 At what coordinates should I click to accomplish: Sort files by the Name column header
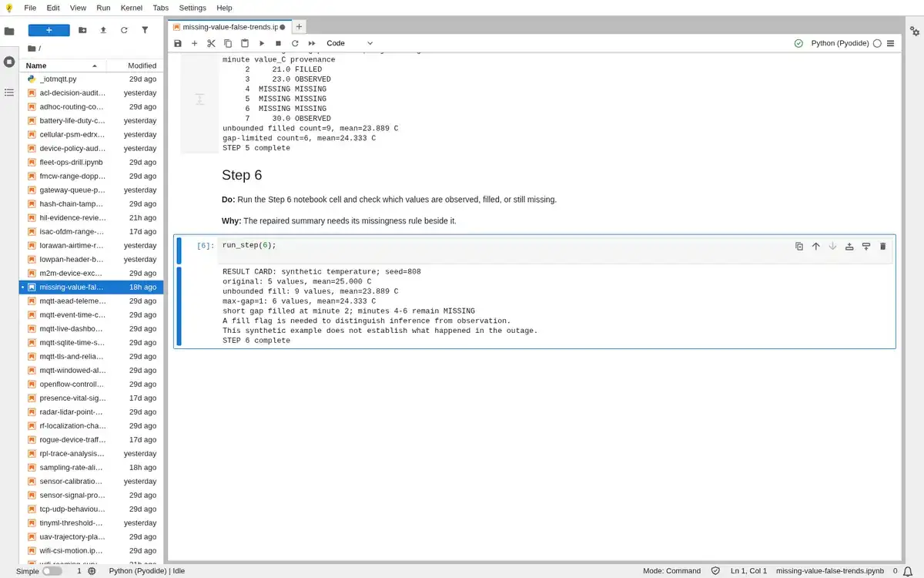pos(62,66)
